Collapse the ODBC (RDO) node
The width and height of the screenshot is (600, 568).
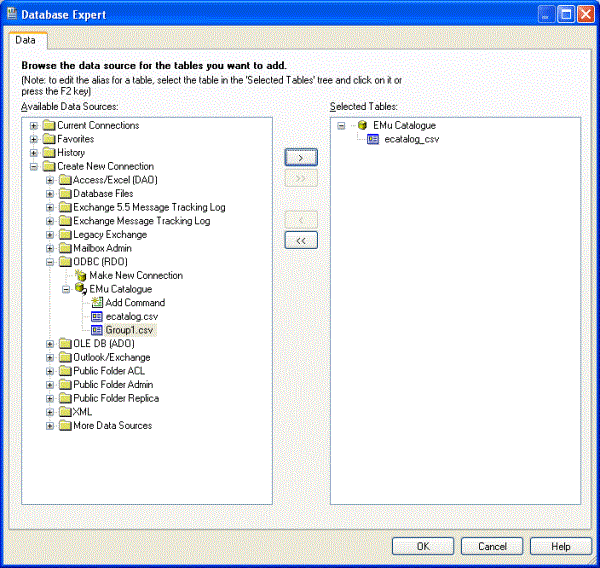click(50, 262)
